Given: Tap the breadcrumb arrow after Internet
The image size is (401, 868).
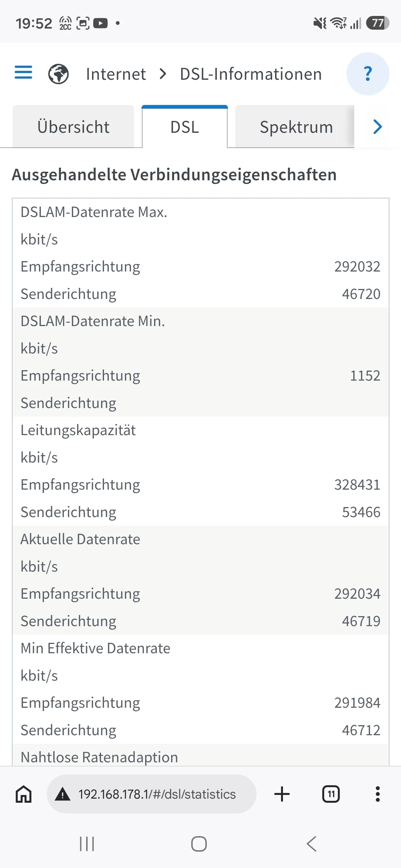Looking at the screenshot, I should 163,74.
